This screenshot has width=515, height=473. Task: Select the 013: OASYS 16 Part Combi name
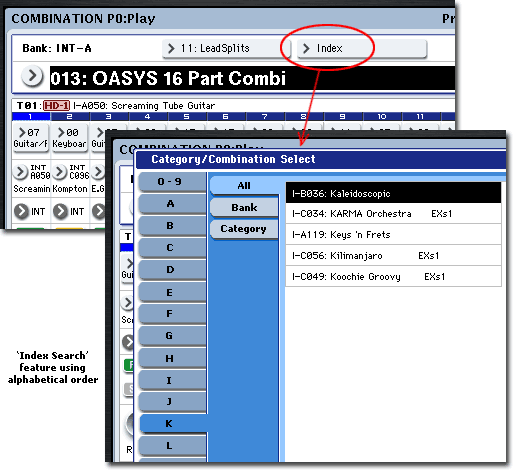252,78
